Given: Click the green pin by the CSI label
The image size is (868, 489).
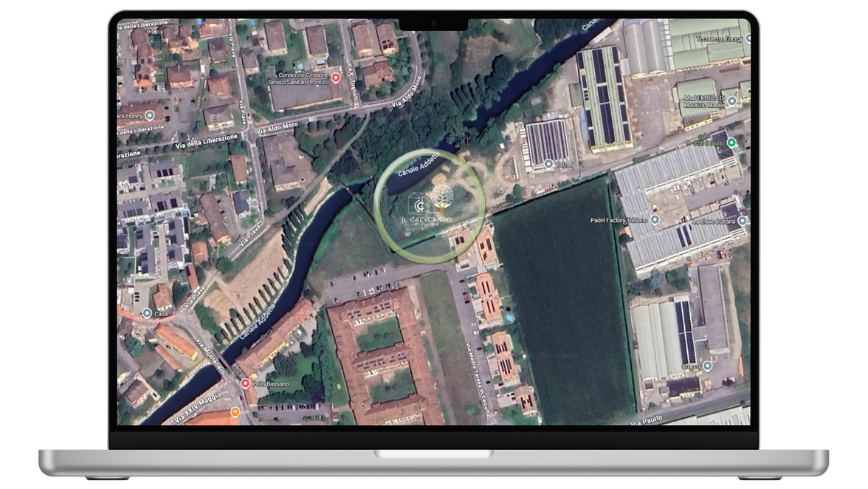Looking at the screenshot, I should click(x=731, y=143).
